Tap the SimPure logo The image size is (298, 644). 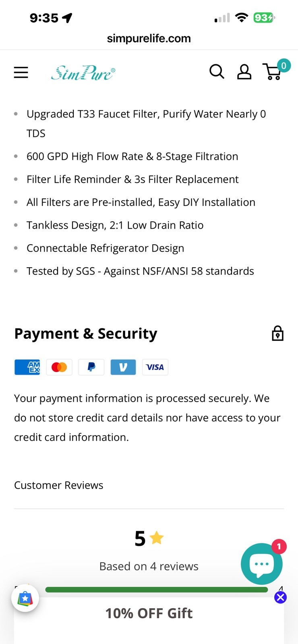[x=83, y=72]
